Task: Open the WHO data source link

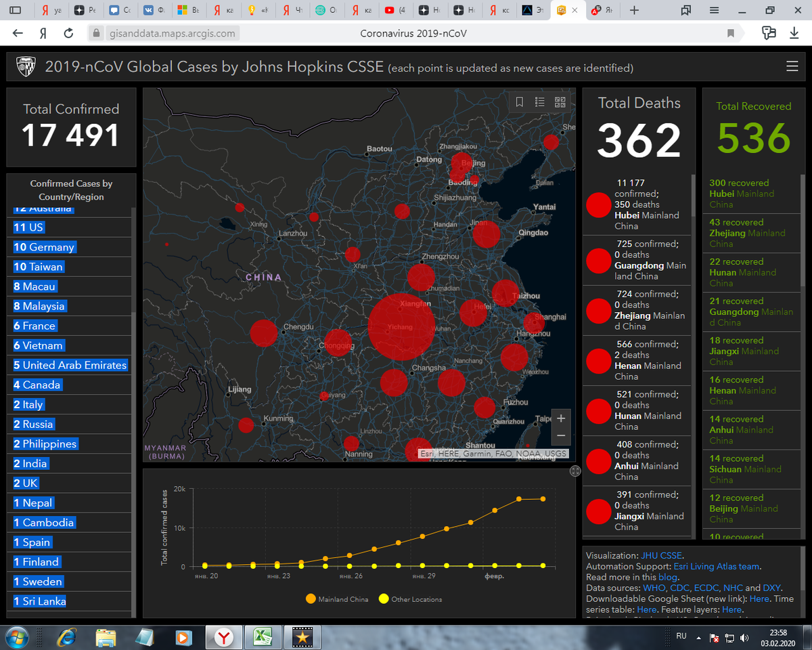Action: click(x=654, y=588)
